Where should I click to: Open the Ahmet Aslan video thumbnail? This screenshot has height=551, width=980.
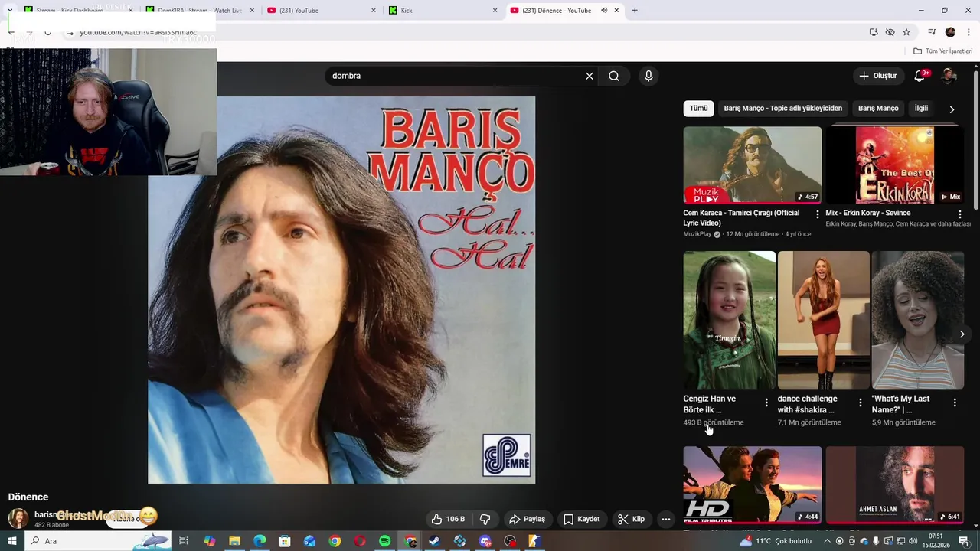894,485
